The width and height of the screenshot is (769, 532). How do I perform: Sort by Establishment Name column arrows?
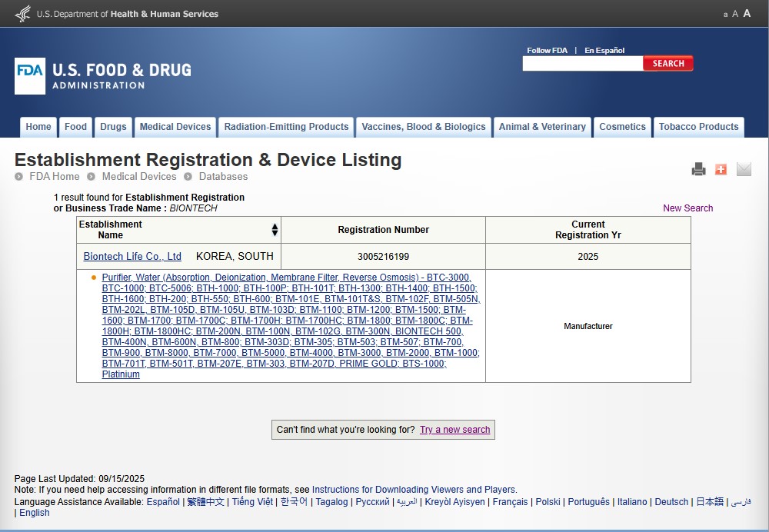click(275, 230)
